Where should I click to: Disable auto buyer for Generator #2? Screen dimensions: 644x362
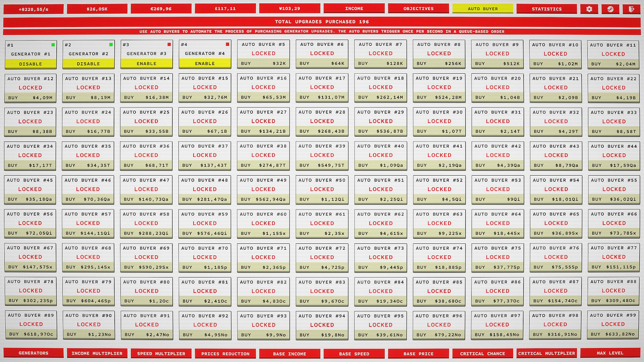click(x=88, y=64)
